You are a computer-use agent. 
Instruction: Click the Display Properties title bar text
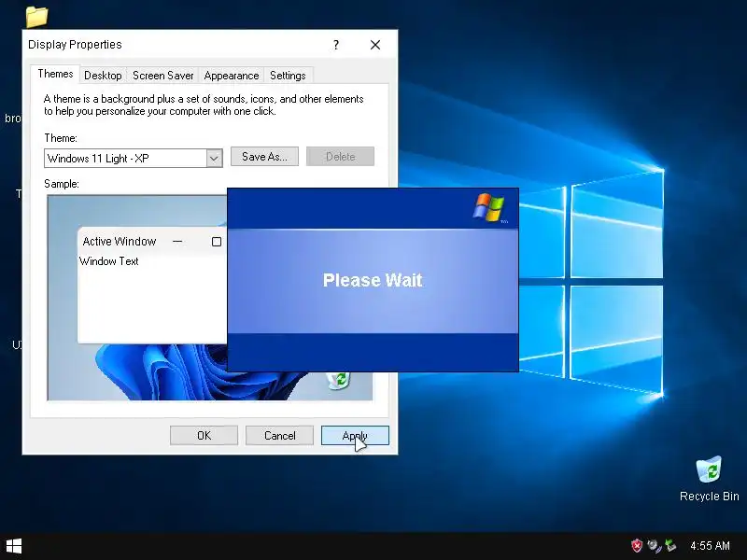pos(75,45)
